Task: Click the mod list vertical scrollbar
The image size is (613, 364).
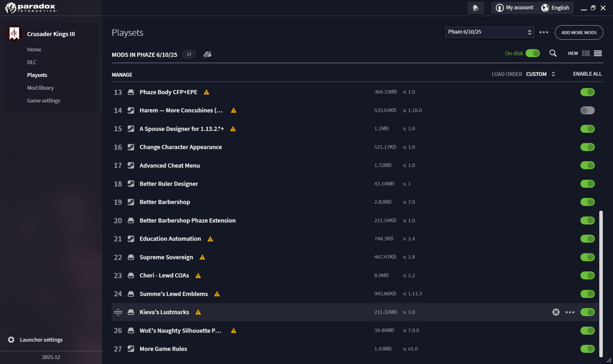Action: point(601,284)
